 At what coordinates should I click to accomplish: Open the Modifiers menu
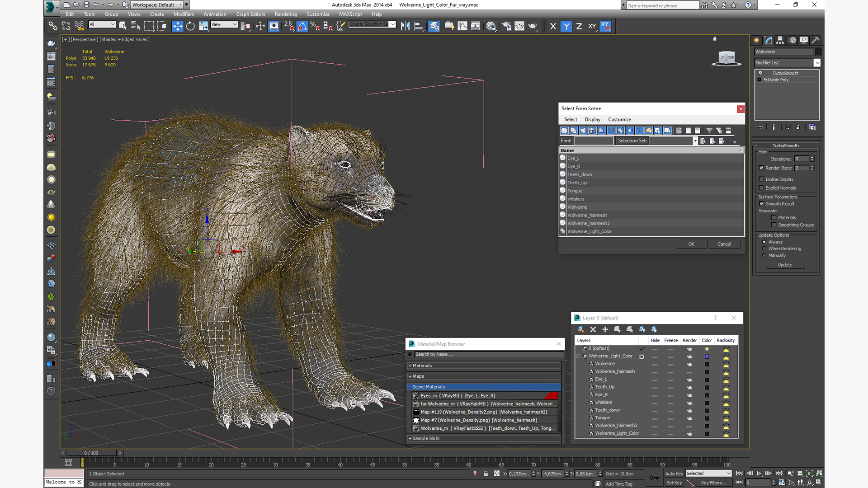(x=184, y=14)
